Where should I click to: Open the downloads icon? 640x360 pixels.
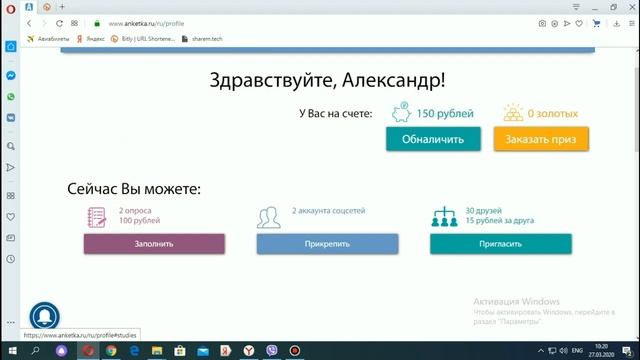tap(616, 24)
